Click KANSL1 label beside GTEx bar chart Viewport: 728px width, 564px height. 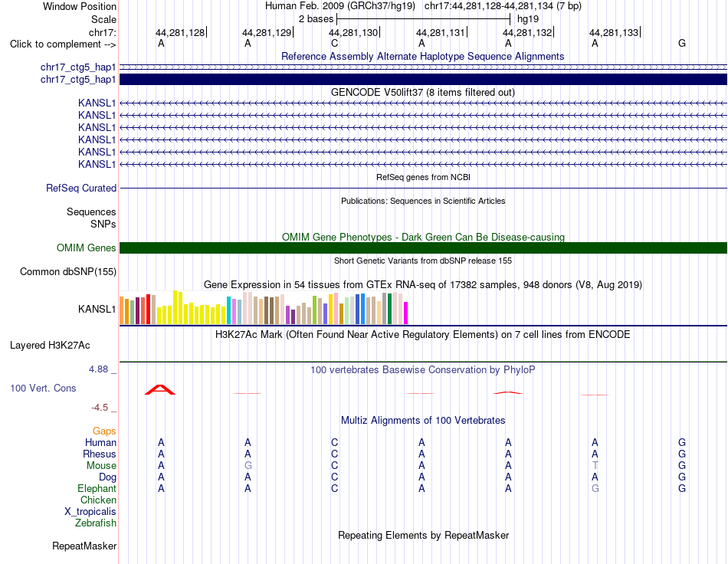tap(97, 309)
